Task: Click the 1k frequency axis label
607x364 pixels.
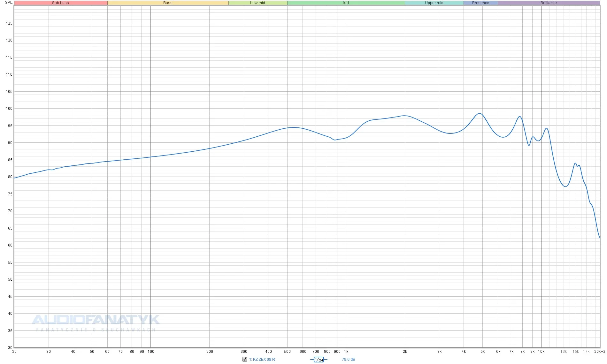Action: point(346,352)
